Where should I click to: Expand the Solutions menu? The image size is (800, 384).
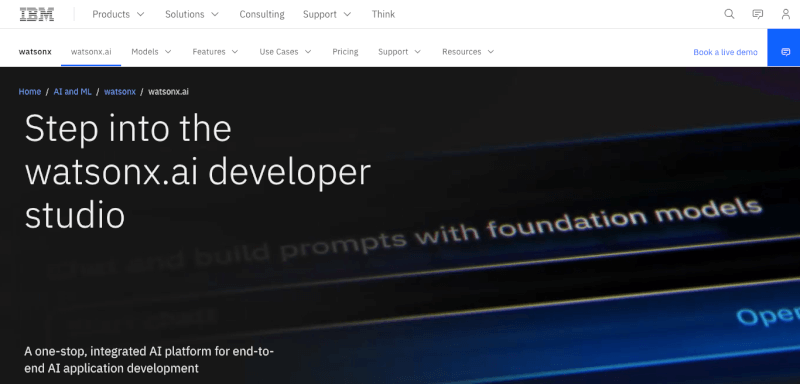coord(192,14)
